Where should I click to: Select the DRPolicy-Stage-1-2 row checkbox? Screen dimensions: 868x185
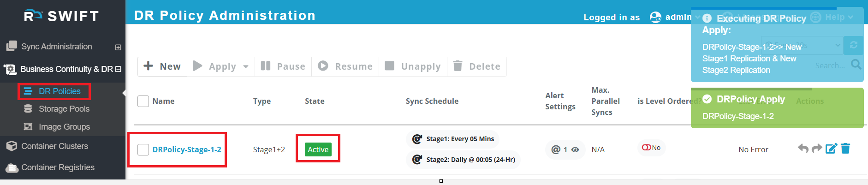click(x=143, y=149)
